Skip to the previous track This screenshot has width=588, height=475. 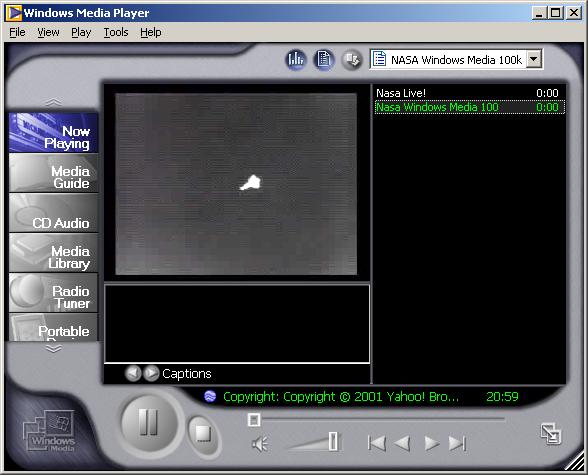pyautogui.click(x=377, y=443)
